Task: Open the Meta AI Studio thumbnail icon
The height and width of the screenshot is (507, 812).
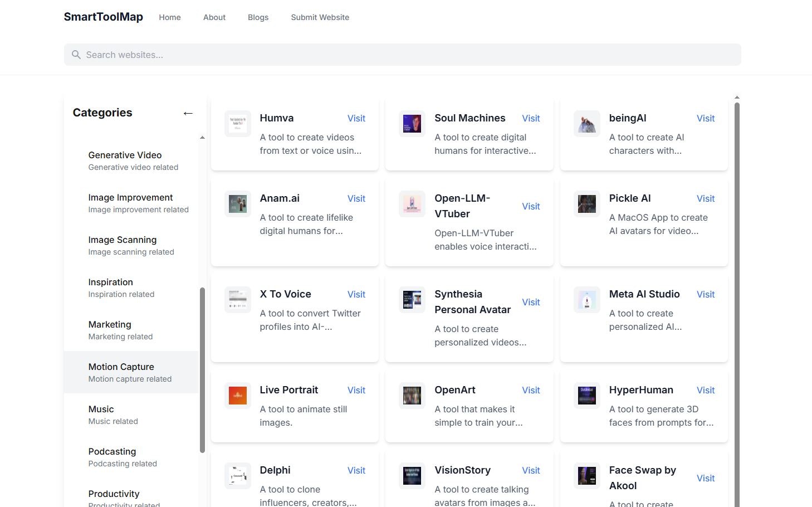Action: pos(587,300)
